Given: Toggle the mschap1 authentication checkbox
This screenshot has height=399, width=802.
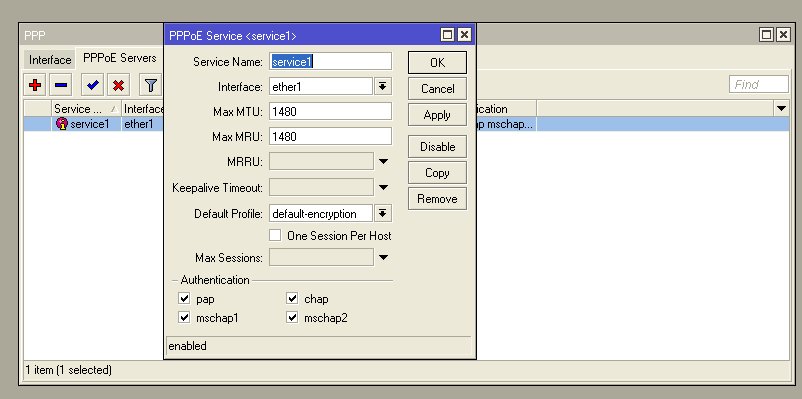Looking at the screenshot, I should [x=184, y=318].
